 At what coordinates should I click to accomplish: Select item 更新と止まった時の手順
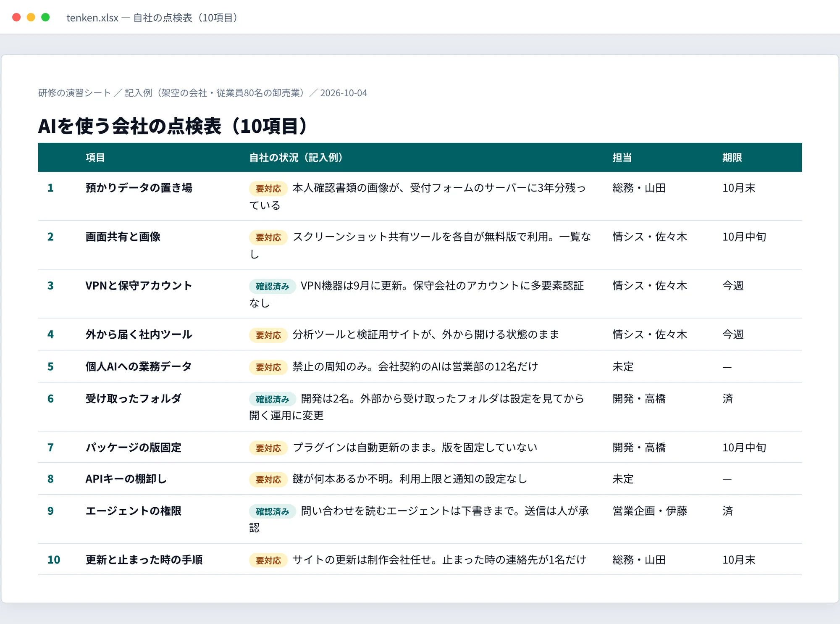[x=144, y=560]
